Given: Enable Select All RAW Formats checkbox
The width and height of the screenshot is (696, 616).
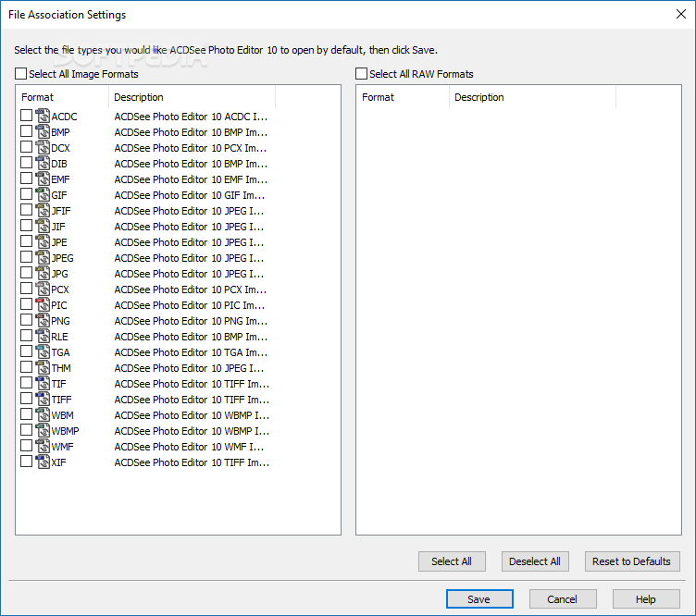Looking at the screenshot, I should [361, 74].
